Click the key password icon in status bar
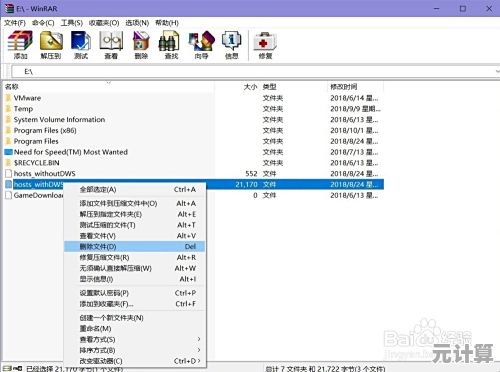The height and width of the screenshot is (372, 500). [x=17, y=368]
